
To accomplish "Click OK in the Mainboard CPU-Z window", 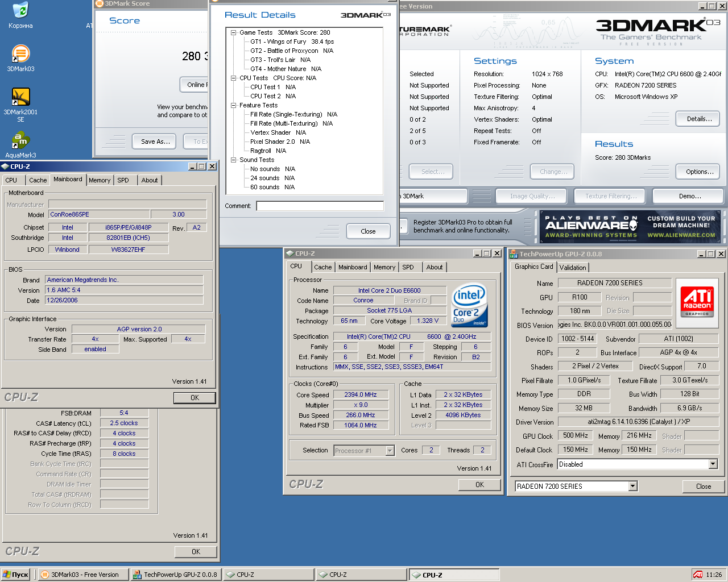I will [195, 398].
